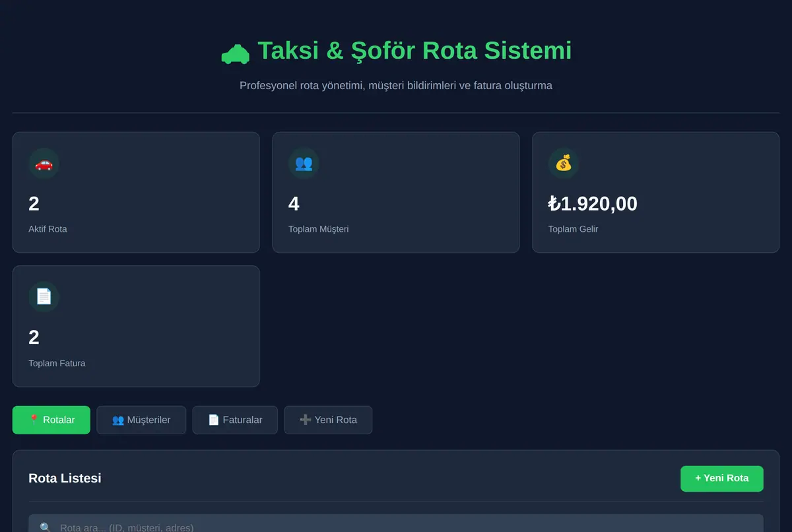The height and width of the screenshot is (532, 792).
Task: Select the Yeni Rota tab
Action: tap(328, 420)
